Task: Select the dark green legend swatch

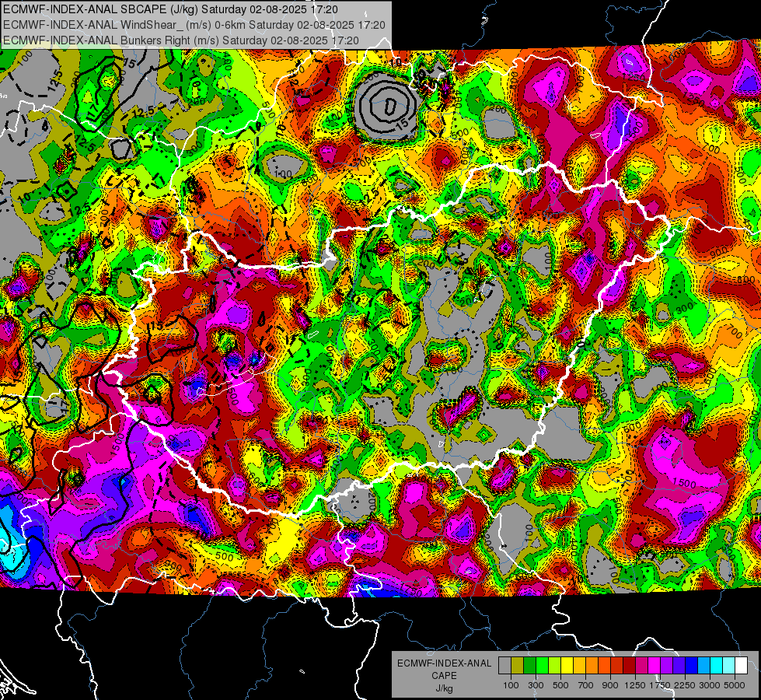Action: [x=529, y=666]
